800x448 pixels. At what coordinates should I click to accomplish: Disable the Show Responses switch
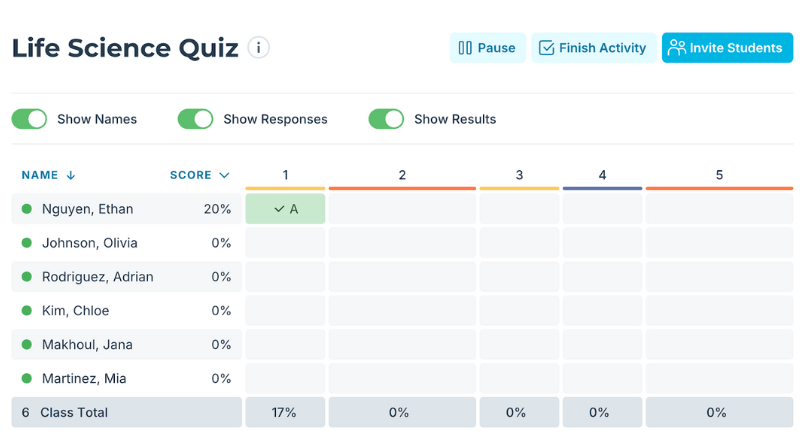point(196,119)
